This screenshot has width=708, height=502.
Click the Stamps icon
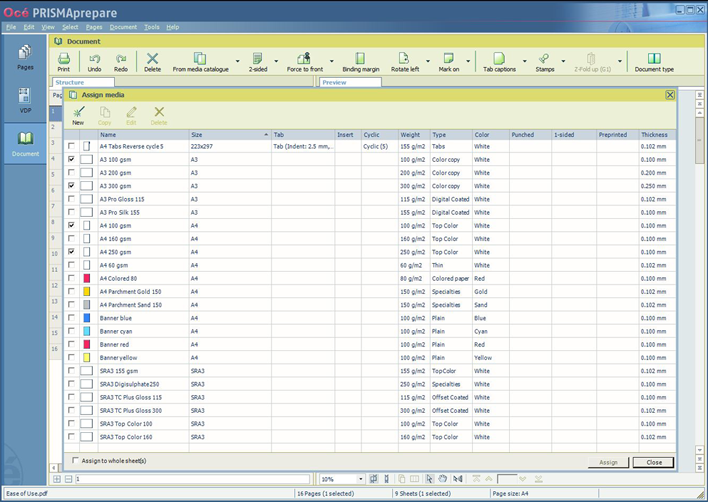pyautogui.click(x=545, y=62)
